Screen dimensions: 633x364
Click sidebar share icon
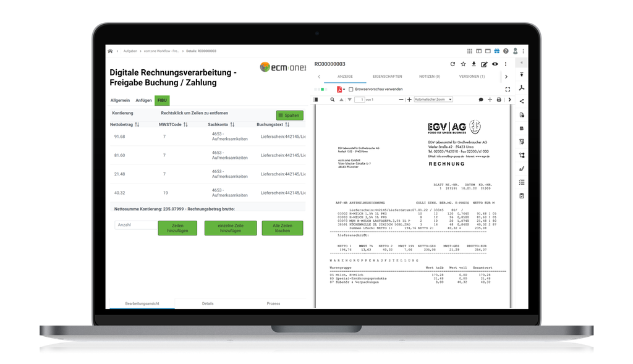pos(522,101)
